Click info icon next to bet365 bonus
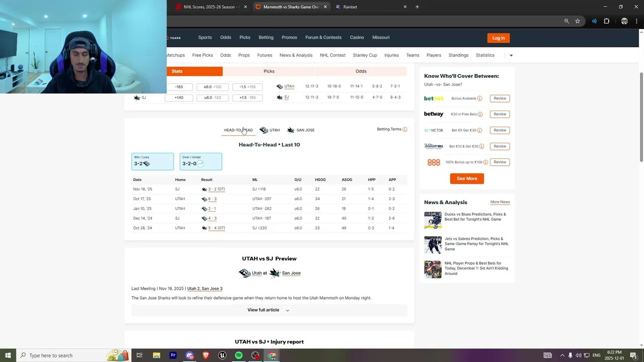The width and height of the screenshot is (644, 362). point(479,99)
